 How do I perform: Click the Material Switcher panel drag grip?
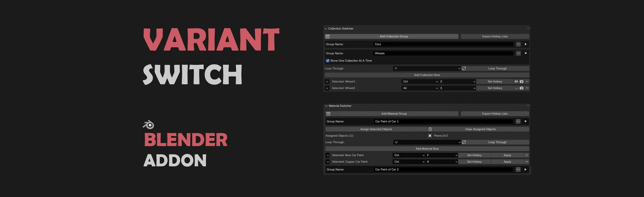point(528,105)
